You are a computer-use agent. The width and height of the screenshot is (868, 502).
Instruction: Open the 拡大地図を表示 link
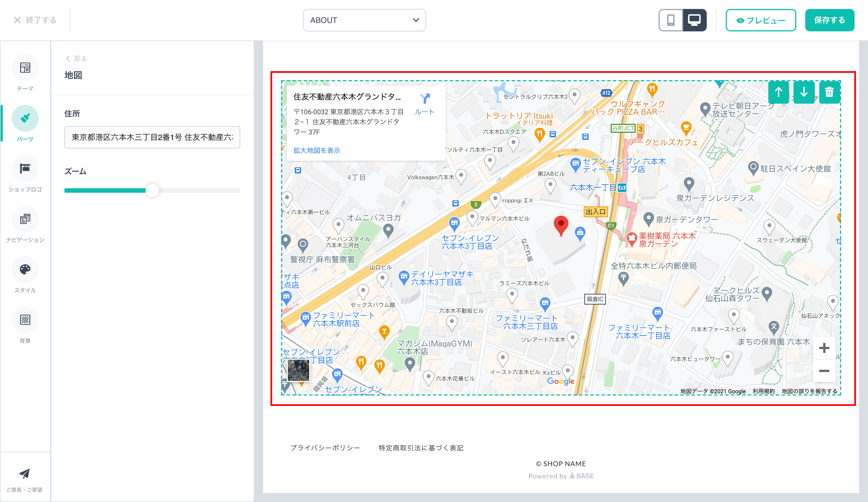coord(317,150)
